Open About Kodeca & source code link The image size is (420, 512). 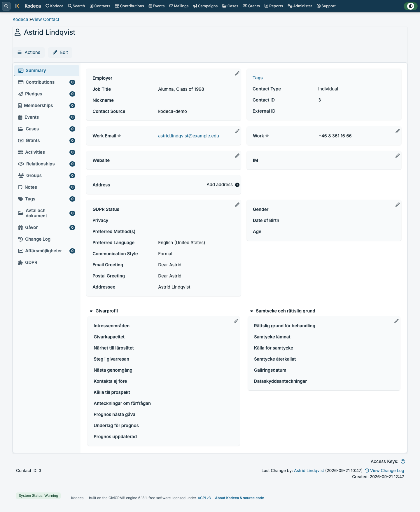click(x=239, y=498)
